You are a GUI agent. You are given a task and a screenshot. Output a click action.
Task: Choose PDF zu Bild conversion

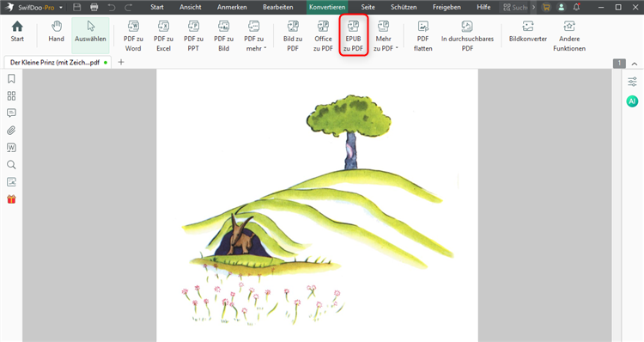(x=224, y=36)
